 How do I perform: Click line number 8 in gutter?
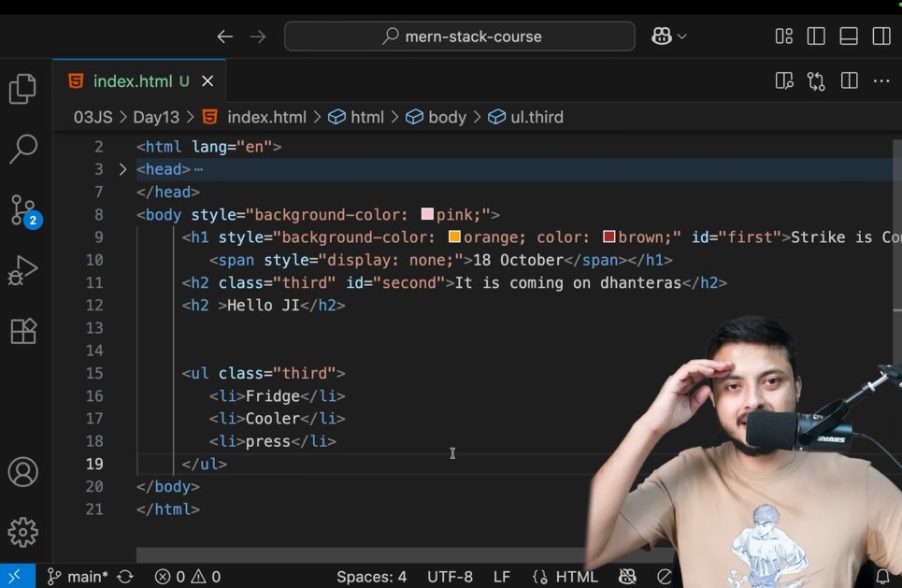tap(99, 215)
